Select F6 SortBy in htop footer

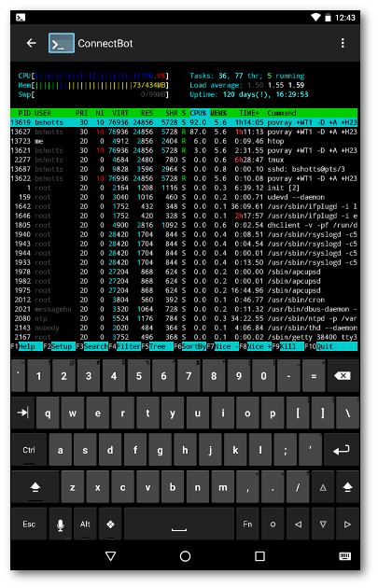[x=189, y=346]
